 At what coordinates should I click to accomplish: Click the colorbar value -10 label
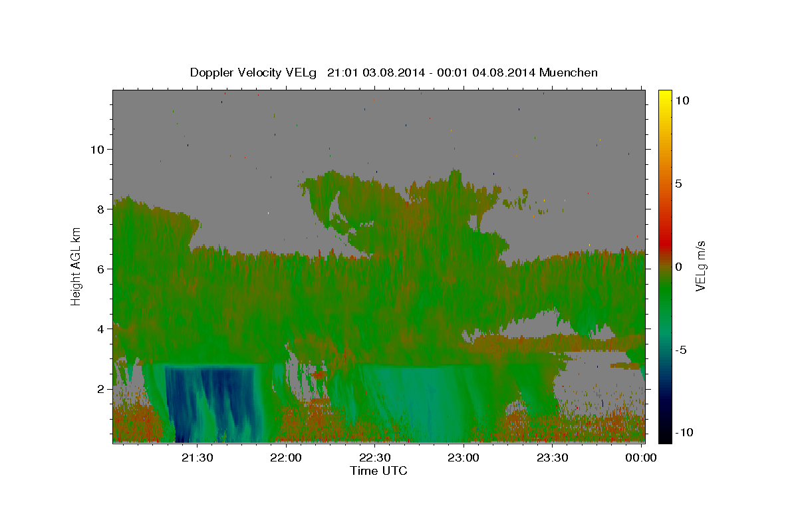[684, 433]
